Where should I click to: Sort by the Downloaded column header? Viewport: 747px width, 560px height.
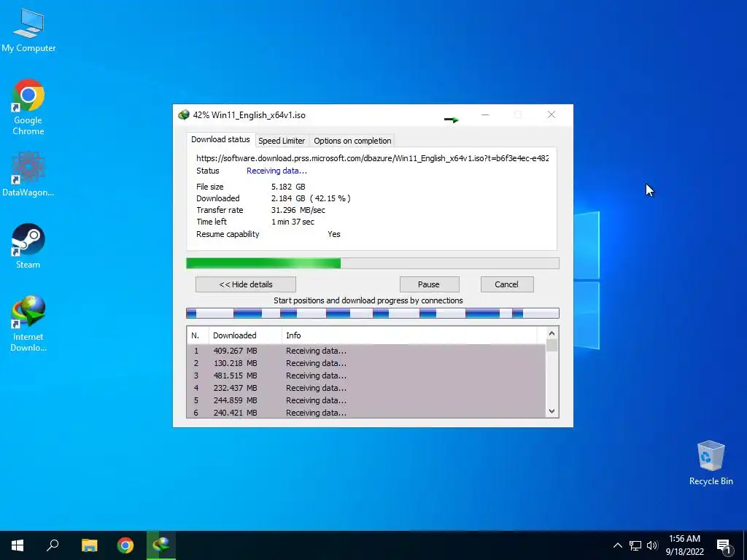pos(245,335)
